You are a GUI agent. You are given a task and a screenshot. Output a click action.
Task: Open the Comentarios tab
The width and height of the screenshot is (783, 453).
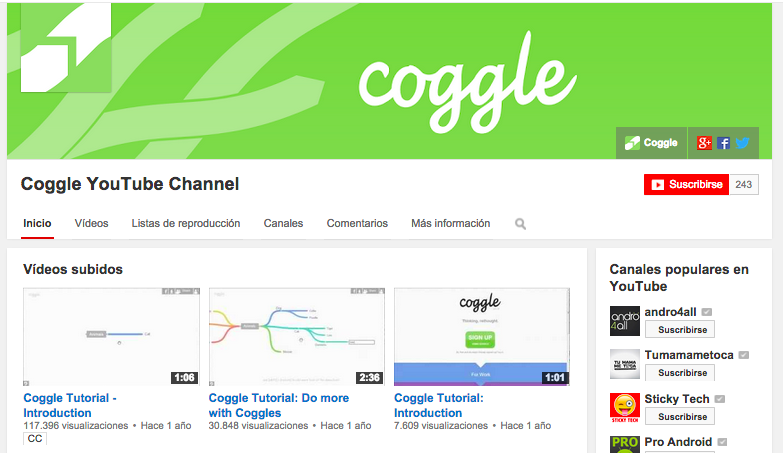(357, 223)
